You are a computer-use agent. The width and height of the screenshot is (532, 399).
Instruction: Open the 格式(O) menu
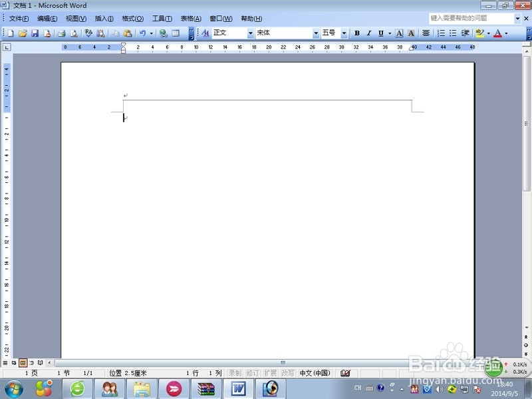coord(132,19)
